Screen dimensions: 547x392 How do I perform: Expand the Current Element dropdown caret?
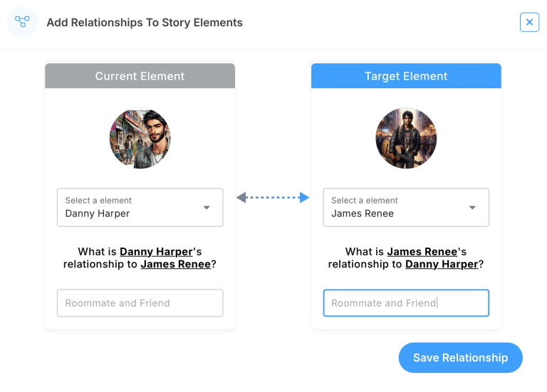pyautogui.click(x=207, y=208)
